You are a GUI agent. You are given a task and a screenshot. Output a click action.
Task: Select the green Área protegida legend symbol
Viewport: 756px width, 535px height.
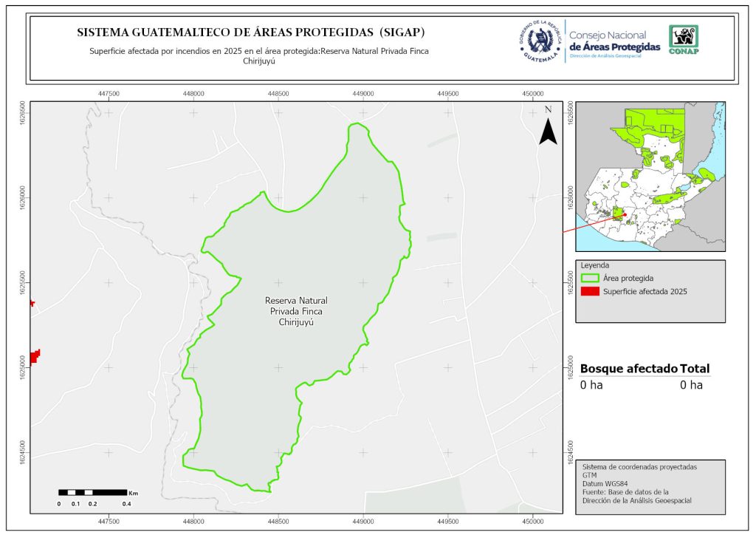coord(589,279)
